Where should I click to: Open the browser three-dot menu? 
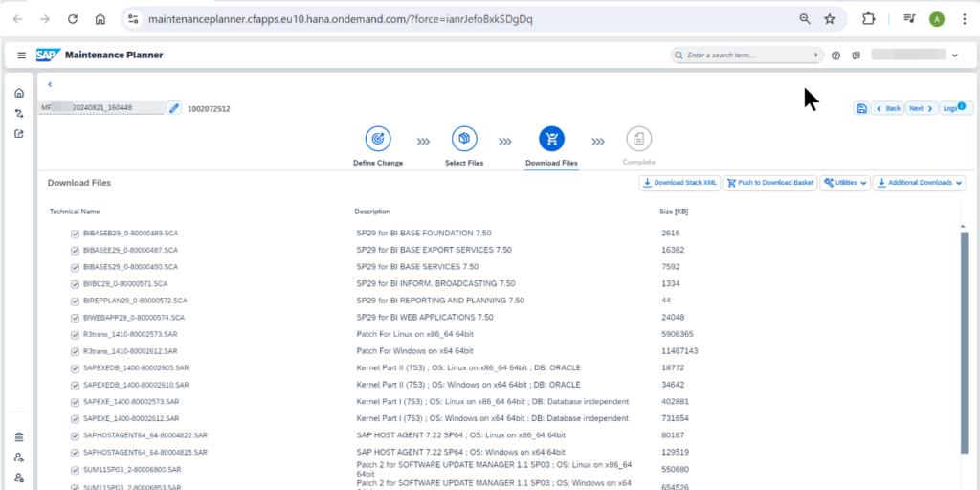967,19
